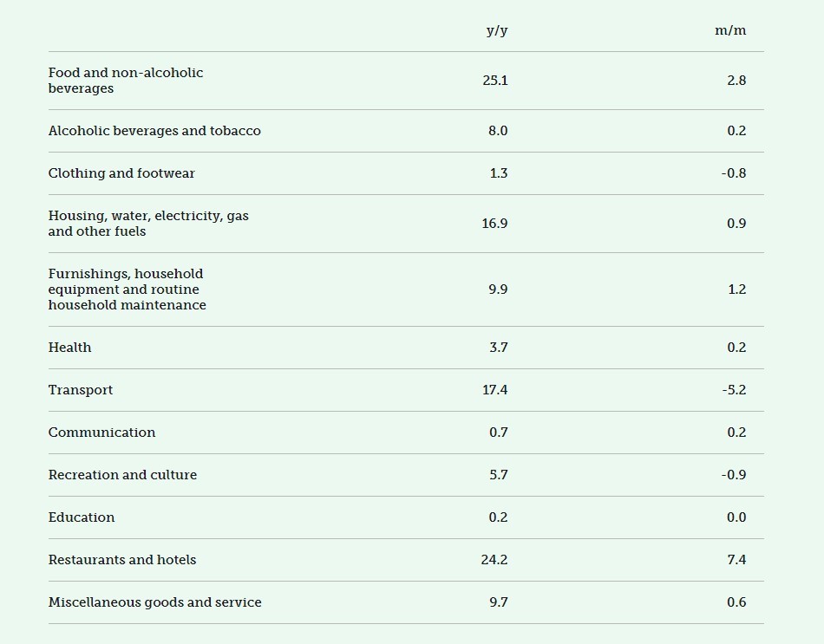Screen dimensions: 824x644
Task: Select the Education row label
Action: [82, 517]
